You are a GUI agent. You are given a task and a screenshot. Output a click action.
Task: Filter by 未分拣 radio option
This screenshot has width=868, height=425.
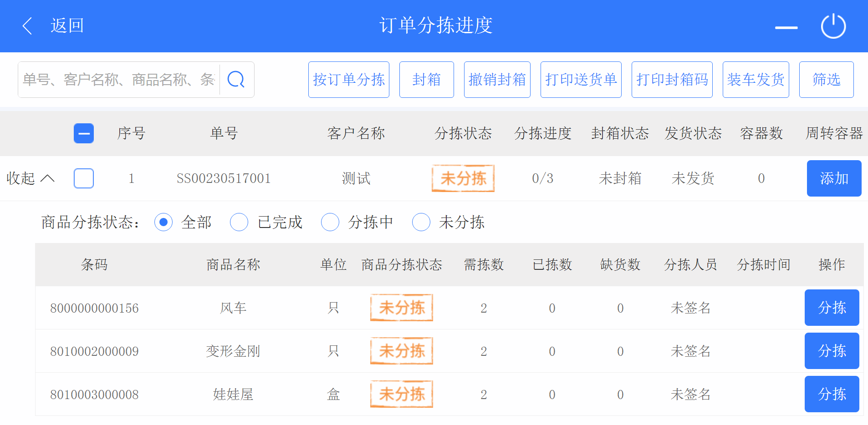[x=421, y=222]
